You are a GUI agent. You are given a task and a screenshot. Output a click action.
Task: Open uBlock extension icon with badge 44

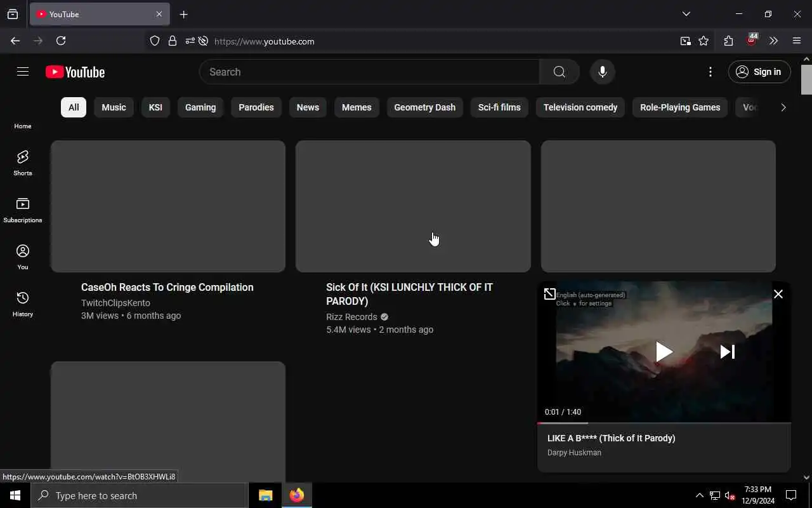point(752,40)
